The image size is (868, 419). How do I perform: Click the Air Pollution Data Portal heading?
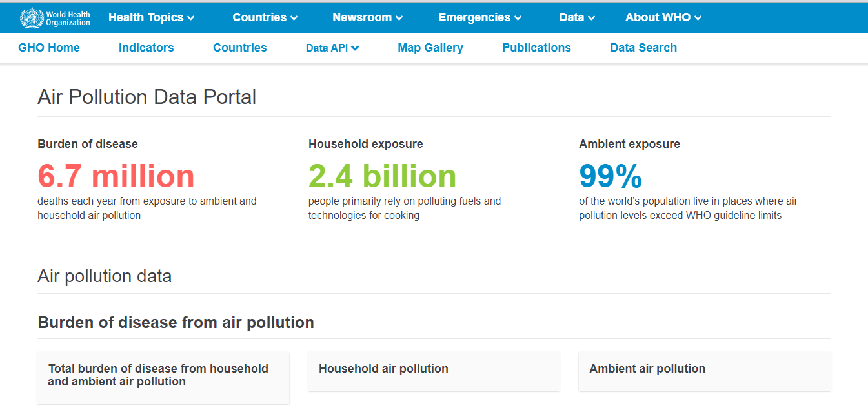point(147,97)
